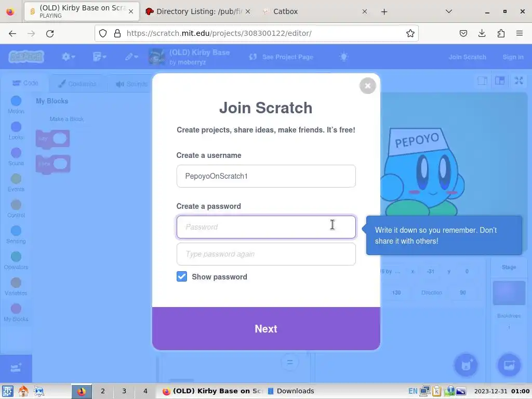Viewport: 532px width, 399px height.
Task: Select the Control block category
Action: [16, 209]
